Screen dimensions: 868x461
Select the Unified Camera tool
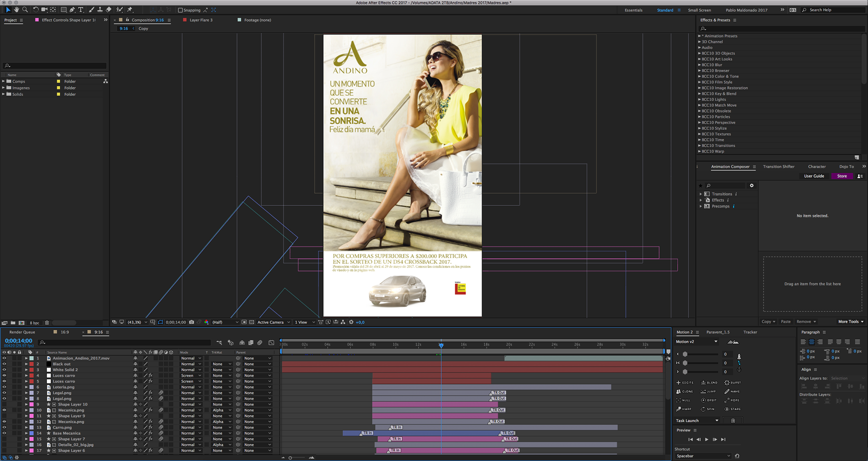point(44,10)
